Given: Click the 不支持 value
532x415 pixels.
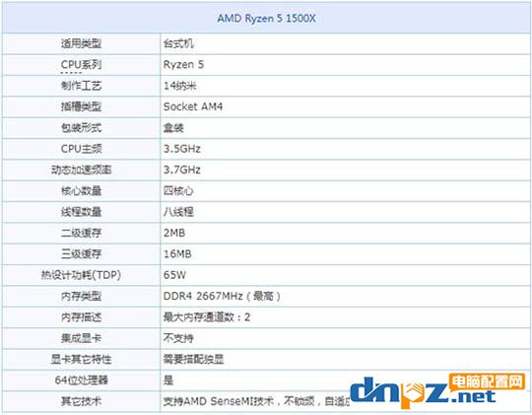Looking at the screenshot, I should (x=178, y=338).
